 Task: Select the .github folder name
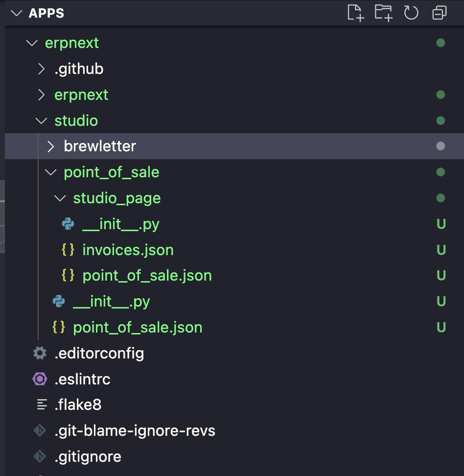click(79, 69)
